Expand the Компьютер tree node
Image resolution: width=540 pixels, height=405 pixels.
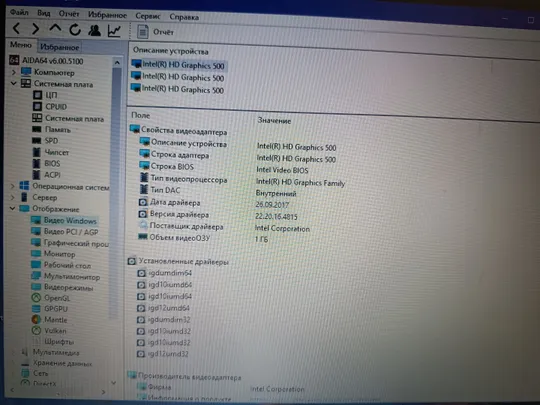13,72
